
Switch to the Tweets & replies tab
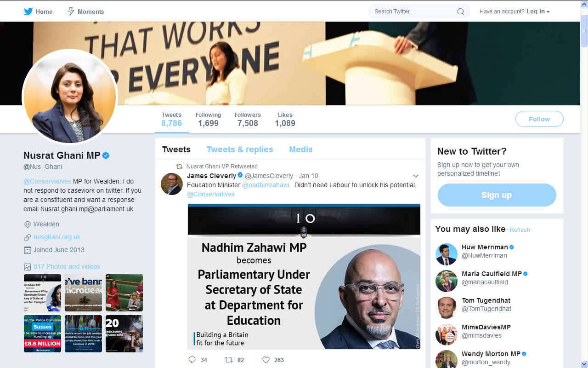click(240, 149)
